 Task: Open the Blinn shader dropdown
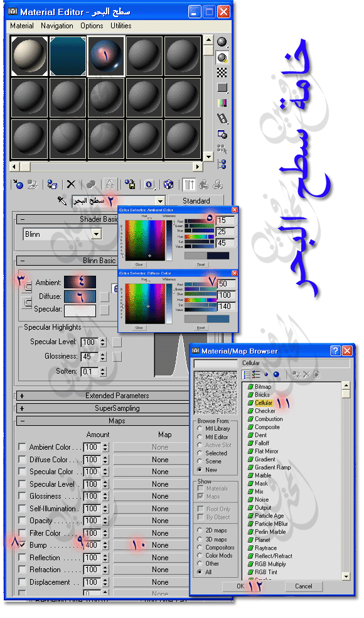point(97,234)
